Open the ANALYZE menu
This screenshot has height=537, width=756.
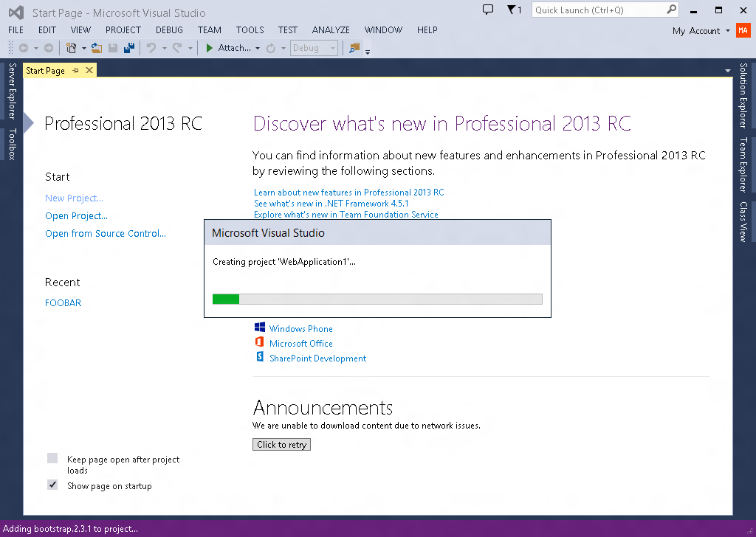pos(331,30)
